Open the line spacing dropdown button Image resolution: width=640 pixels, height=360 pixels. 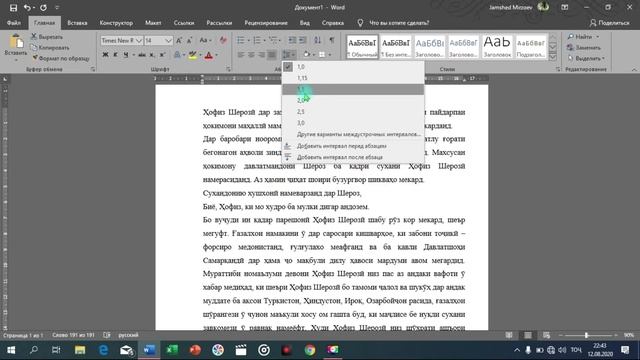(289, 55)
